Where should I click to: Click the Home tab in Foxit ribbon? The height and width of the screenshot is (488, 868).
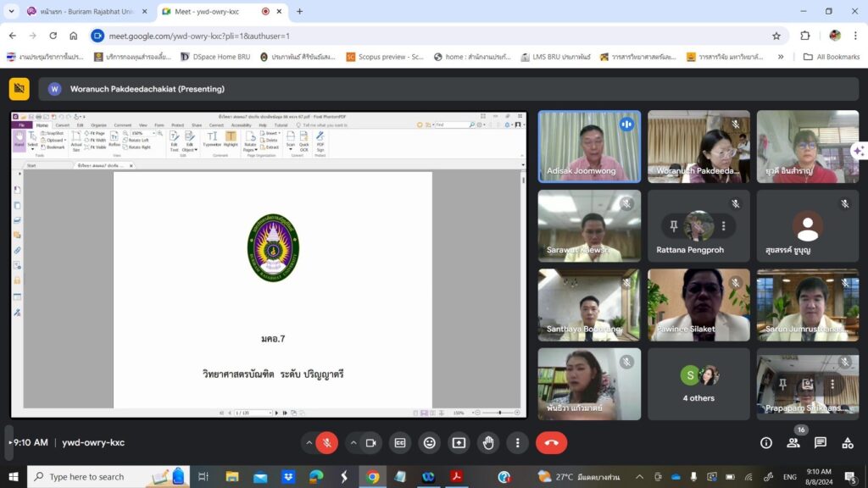[42, 125]
